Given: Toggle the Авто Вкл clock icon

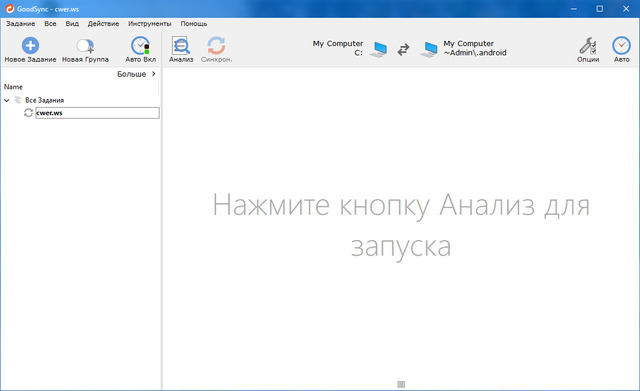Looking at the screenshot, I should (140, 46).
